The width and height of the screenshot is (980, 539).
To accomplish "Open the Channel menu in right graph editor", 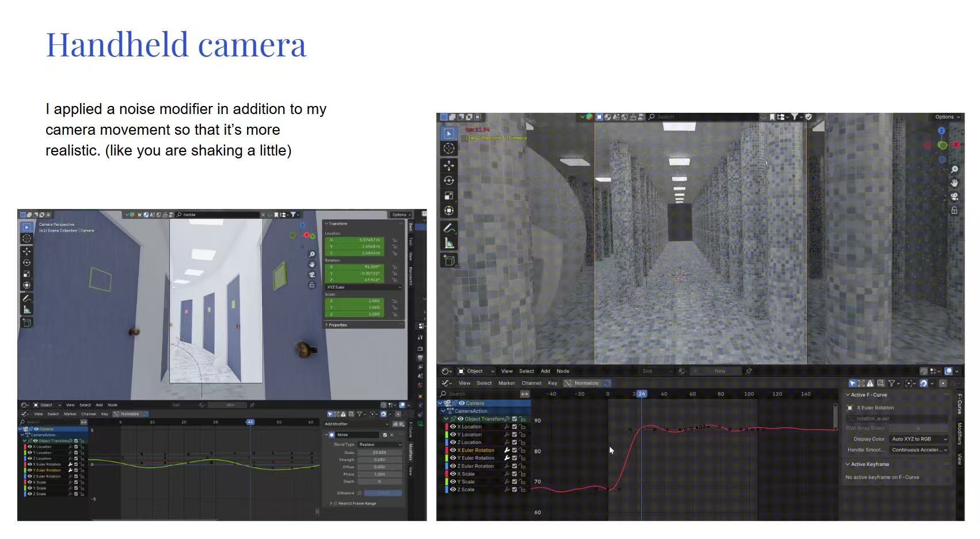I will click(531, 383).
